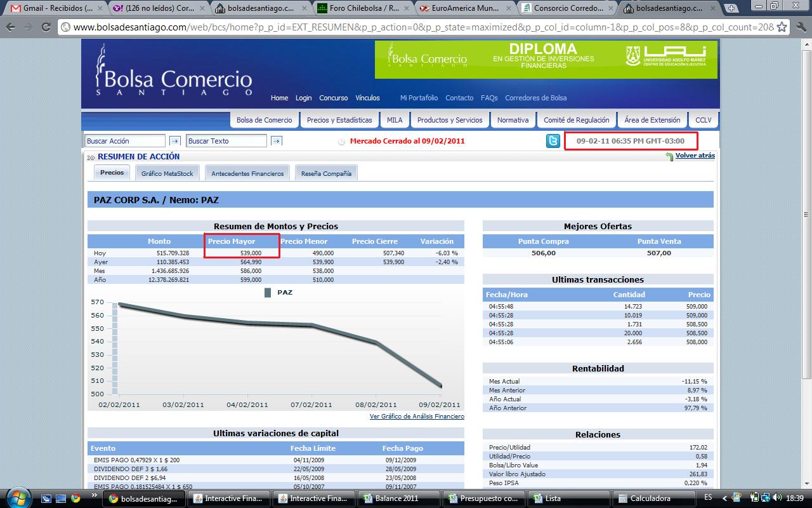Open the FAQs link
The width and height of the screenshot is (812, 508).
pos(489,98)
